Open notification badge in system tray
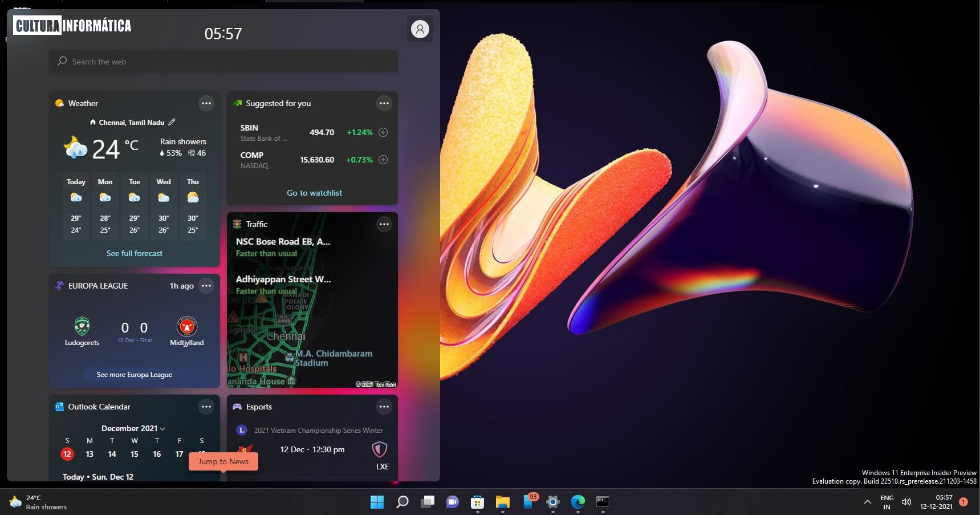Viewport: 980px width, 515px height. pos(963,502)
